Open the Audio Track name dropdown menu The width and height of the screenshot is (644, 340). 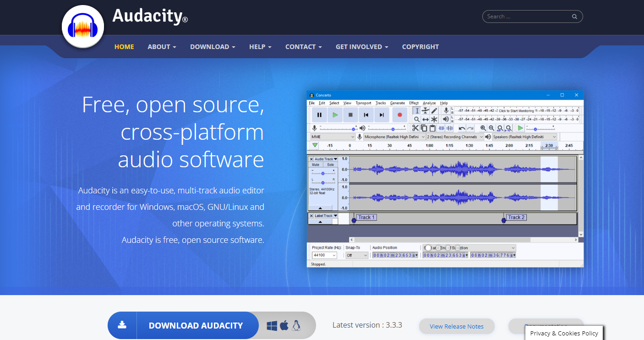pos(326,159)
